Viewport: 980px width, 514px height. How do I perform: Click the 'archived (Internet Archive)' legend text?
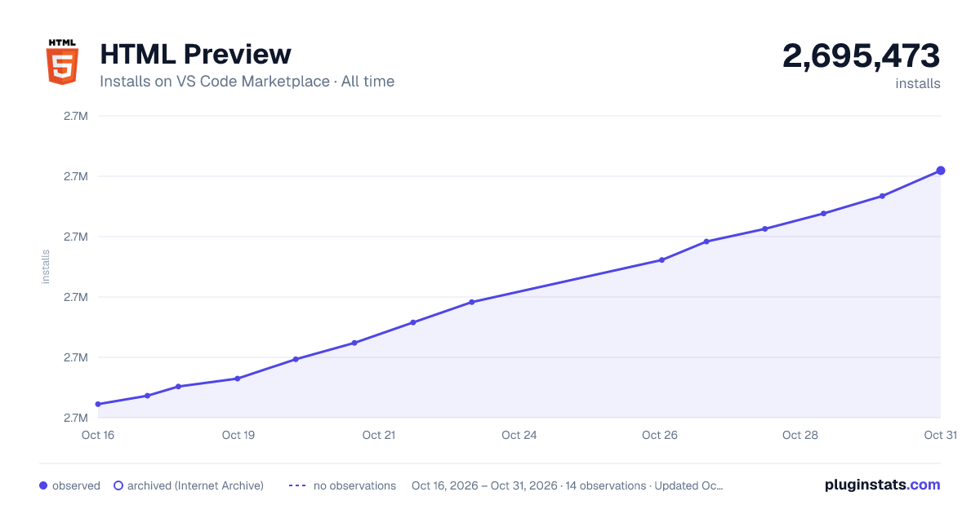[195, 485]
